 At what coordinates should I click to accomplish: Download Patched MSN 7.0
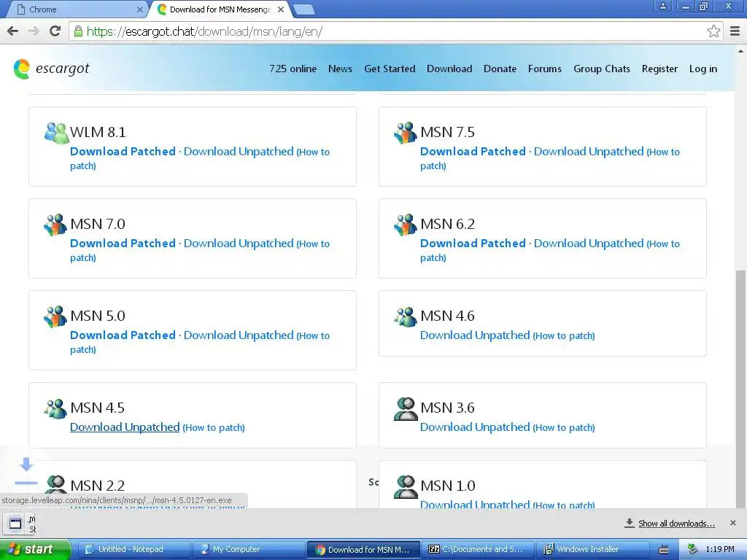point(123,244)
